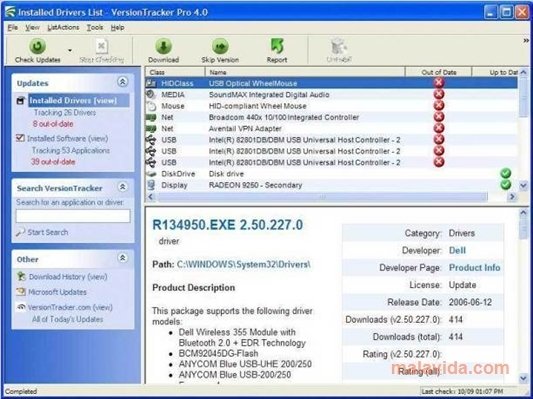Click the Stop Checking toolbar icon
Screen dimensions: 533x399
point(101,47)
